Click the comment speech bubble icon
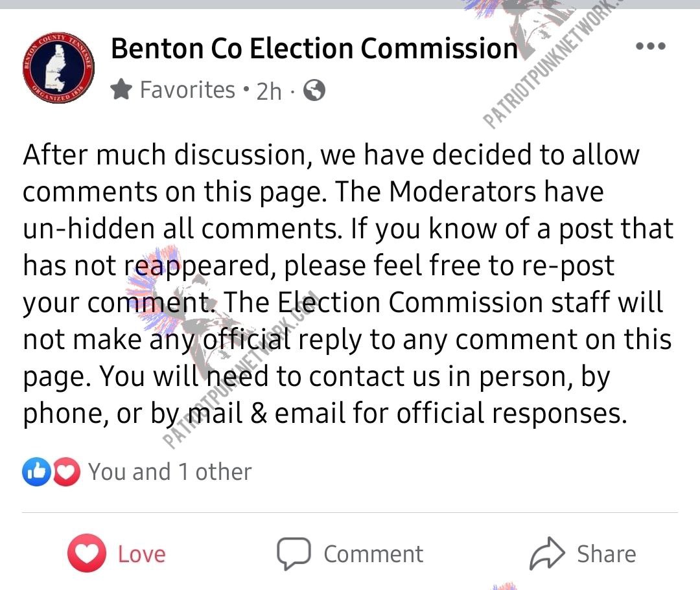This screenshot has width=700, height=590. 294,554
